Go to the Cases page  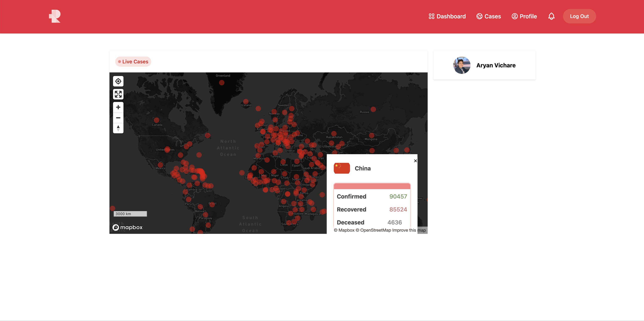(488, 16)
